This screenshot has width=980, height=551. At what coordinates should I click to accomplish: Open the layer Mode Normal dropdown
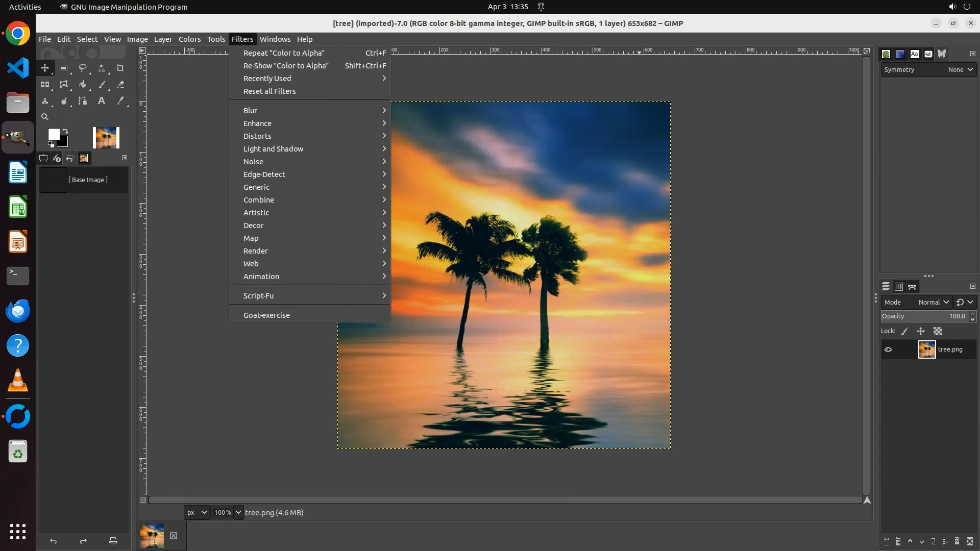click(933, 302)
